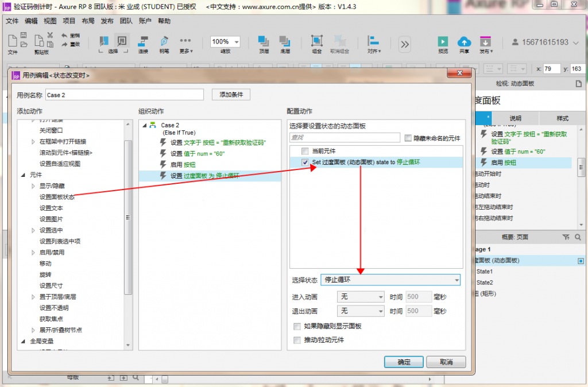Uncheck the Set 过度面板 state checkbox
588x387 pixels.
(x=305, y=162)
